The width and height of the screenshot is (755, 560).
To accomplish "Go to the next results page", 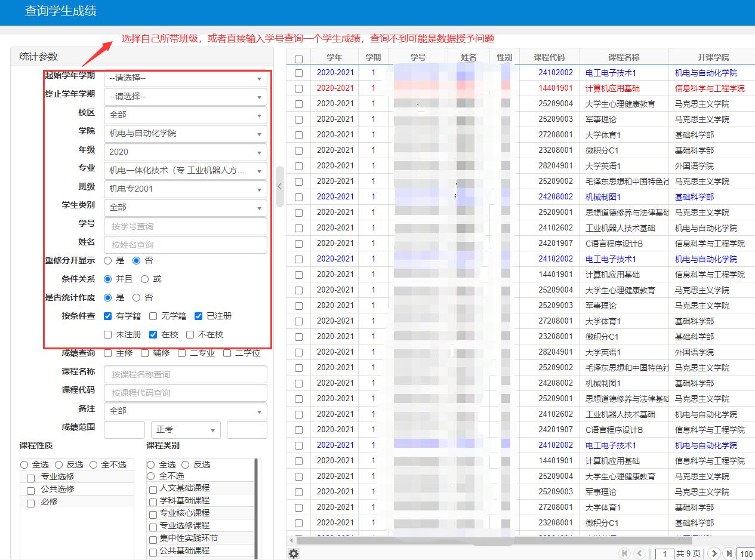I will 714,553.
